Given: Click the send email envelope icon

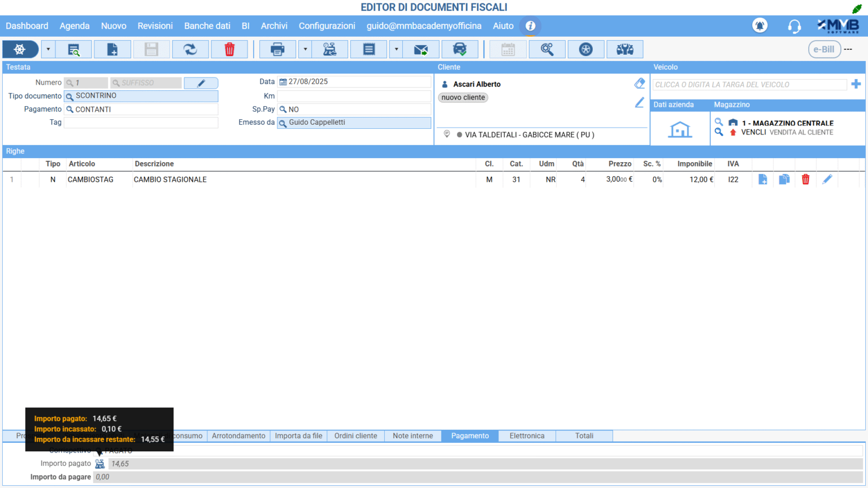Looking at the screenshot, I should [x=421, y=50].
